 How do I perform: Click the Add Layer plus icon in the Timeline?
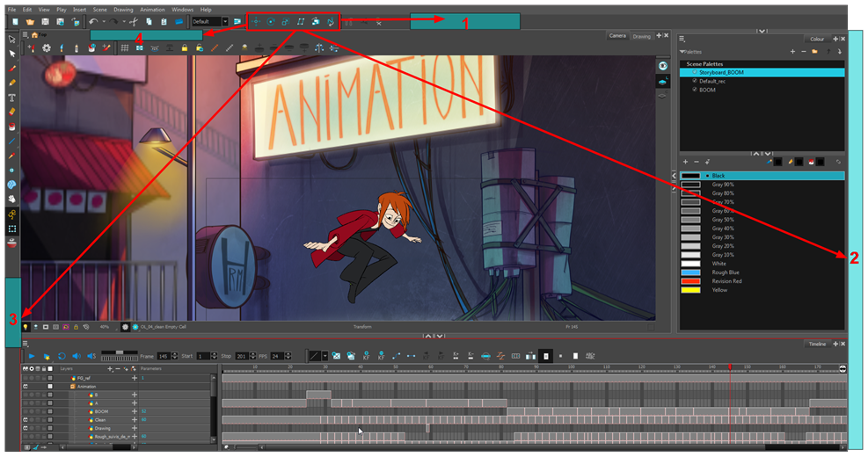pyautogui.click(x=110, y=368)
